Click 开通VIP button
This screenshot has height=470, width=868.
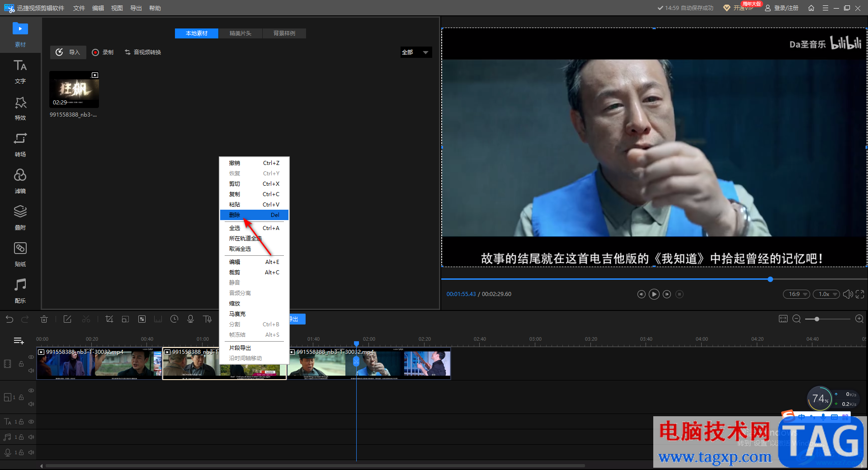(739, 8)
